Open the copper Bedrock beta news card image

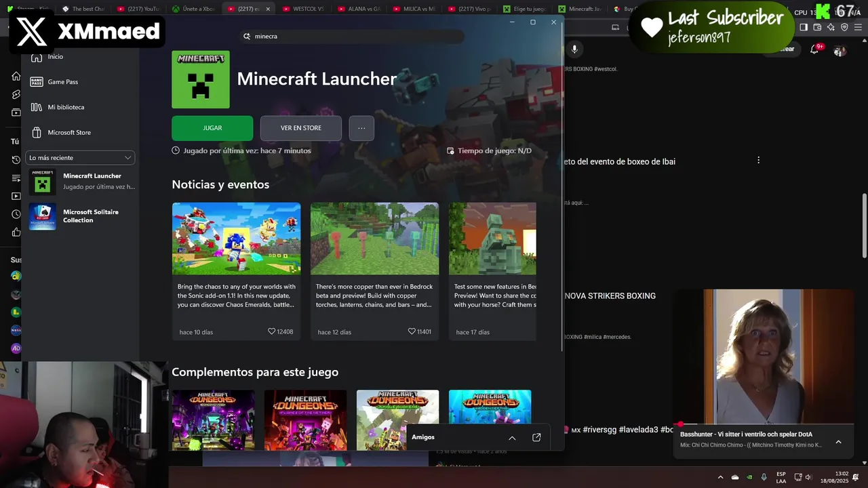coord(374,239)
